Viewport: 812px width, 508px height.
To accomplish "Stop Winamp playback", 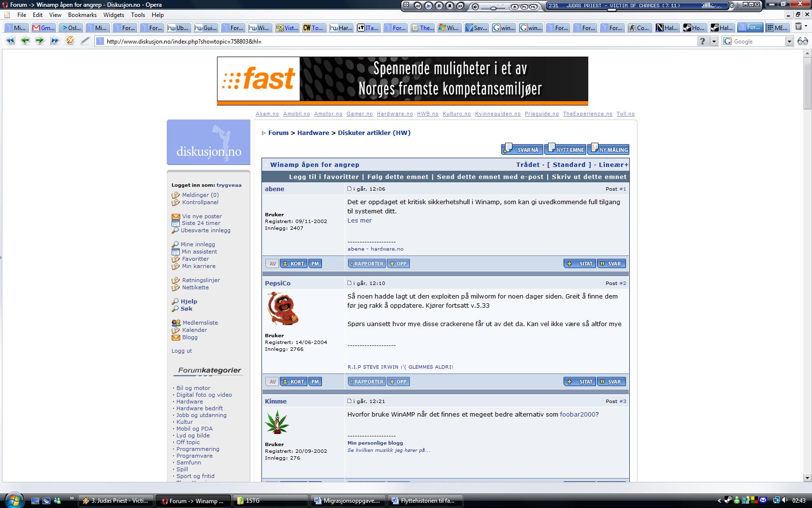I will 449,6.
